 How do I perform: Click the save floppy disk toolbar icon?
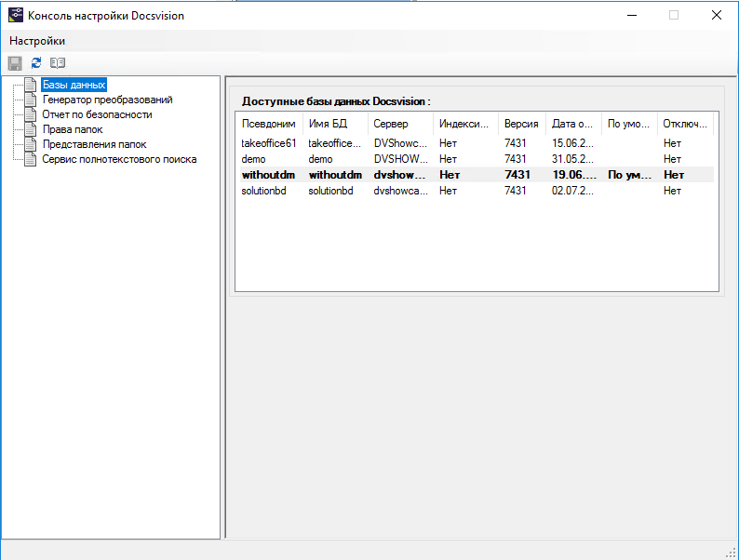point(15,63)
